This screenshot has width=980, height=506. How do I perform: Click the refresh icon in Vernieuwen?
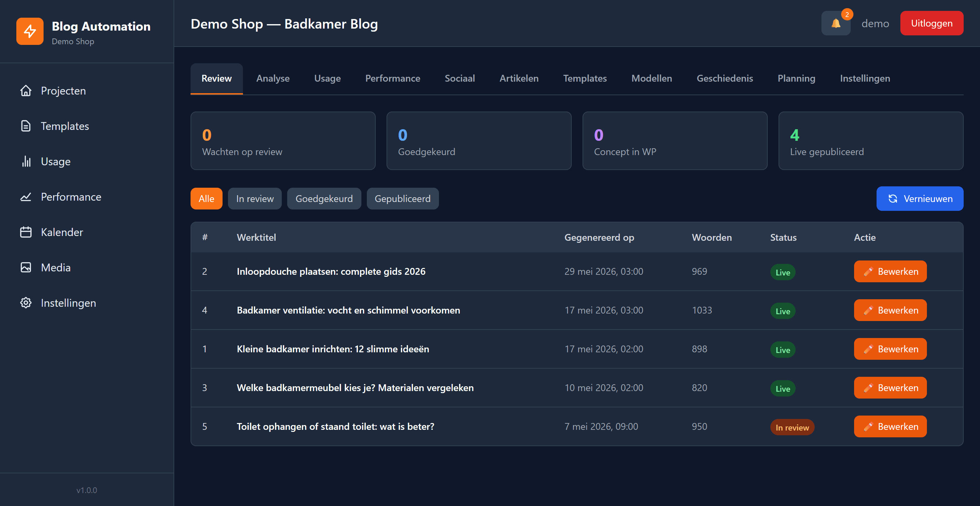(x=893, y=199)
